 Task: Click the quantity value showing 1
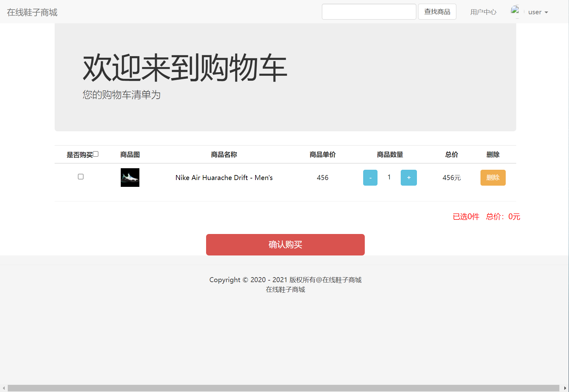click(389, 177)
